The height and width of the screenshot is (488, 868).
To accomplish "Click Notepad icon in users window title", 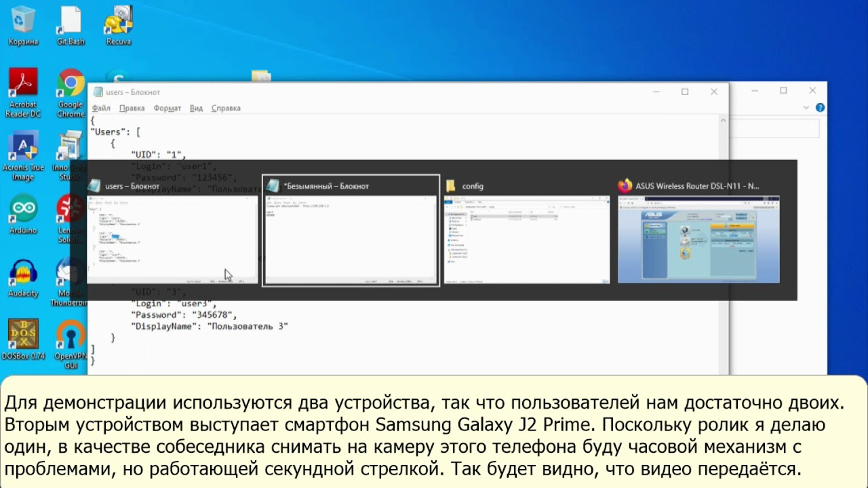I will 98,92.
